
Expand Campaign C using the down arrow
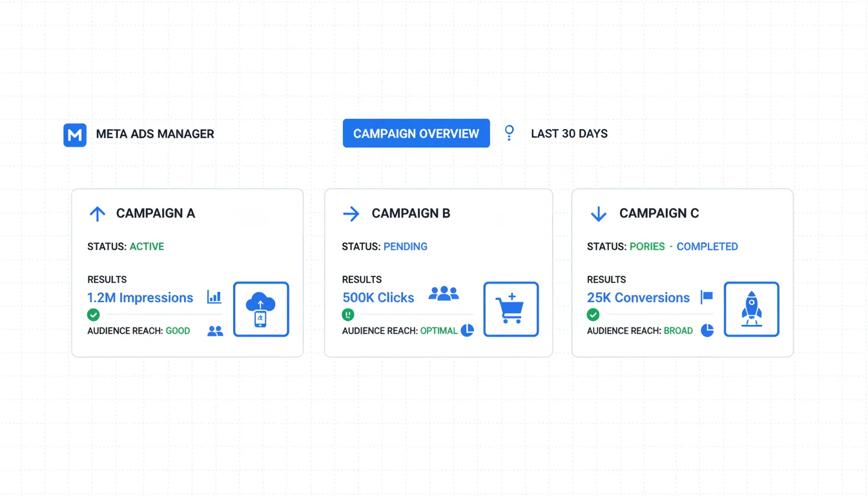click(599, 214)
